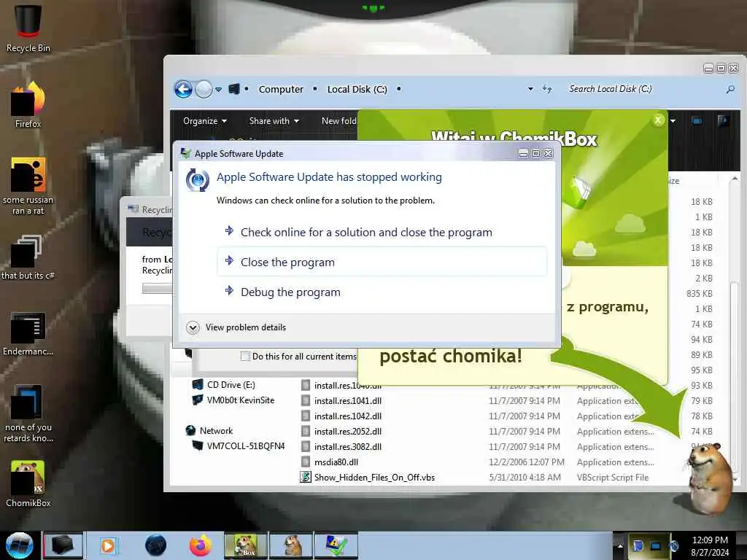Open the 'none of you retards kno...' desktop icon
Screen dimensions: 747x560
click(x=28, y=413)
